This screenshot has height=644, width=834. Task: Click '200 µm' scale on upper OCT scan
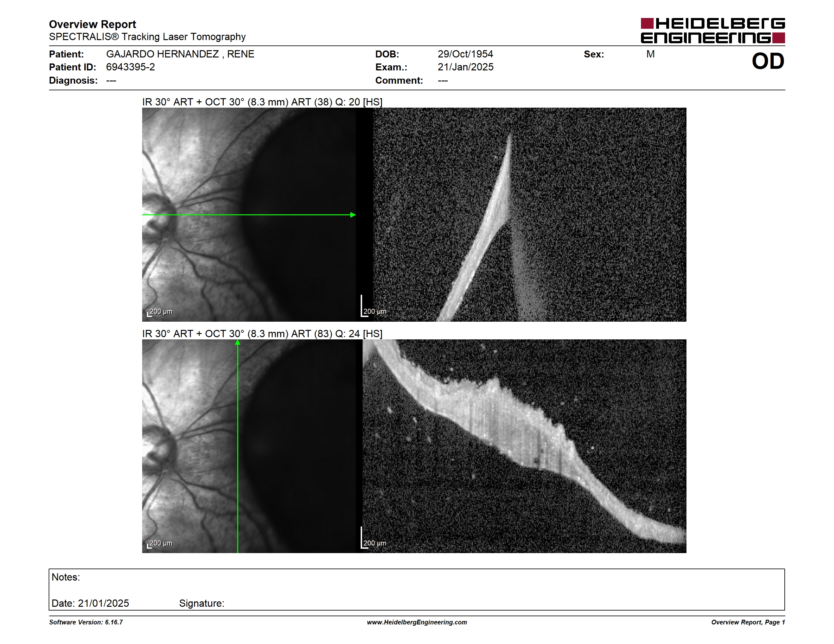point(373,311)
